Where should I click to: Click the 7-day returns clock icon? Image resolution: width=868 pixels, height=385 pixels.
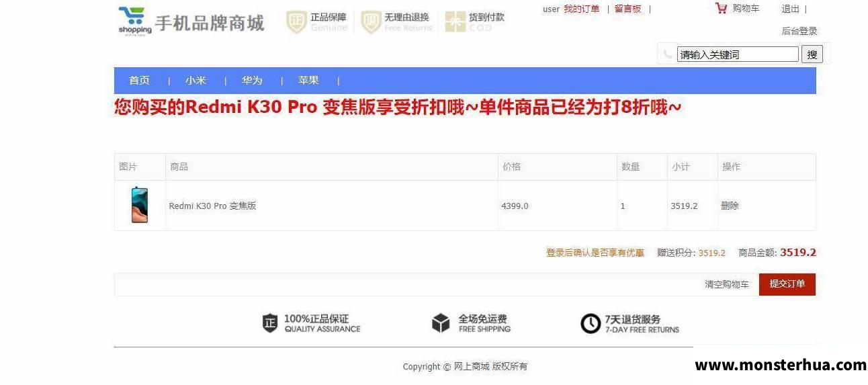tap(591, 324)
